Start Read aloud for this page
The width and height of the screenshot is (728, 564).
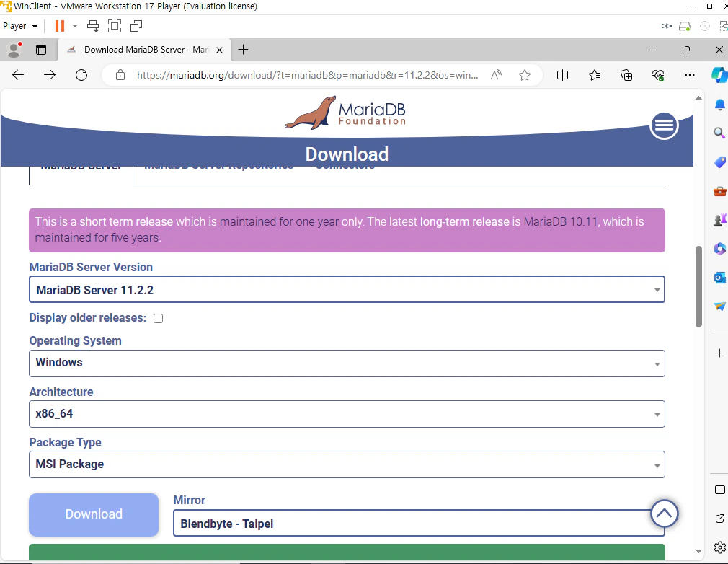coord(497,75)
